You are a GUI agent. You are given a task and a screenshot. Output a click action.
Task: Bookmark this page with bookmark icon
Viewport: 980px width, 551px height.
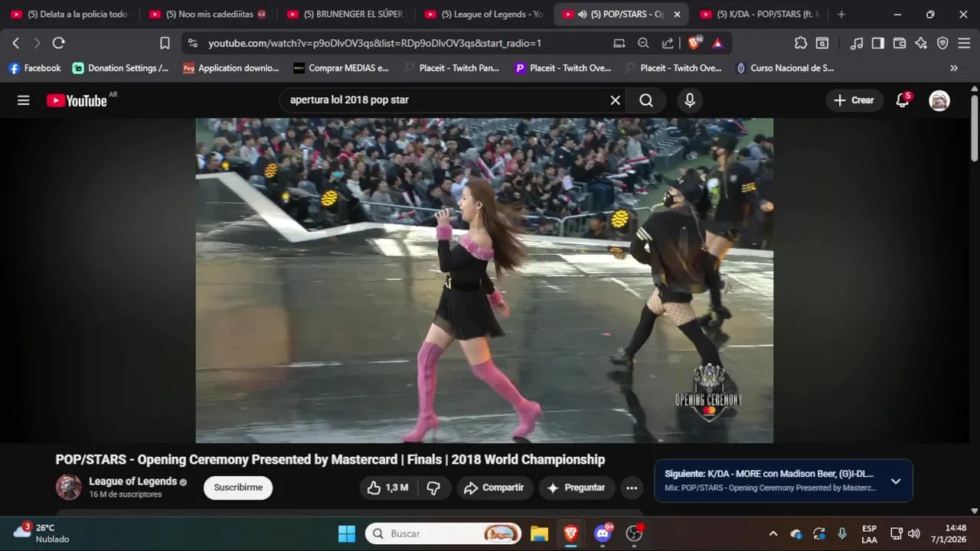click(x=165, y=43)
